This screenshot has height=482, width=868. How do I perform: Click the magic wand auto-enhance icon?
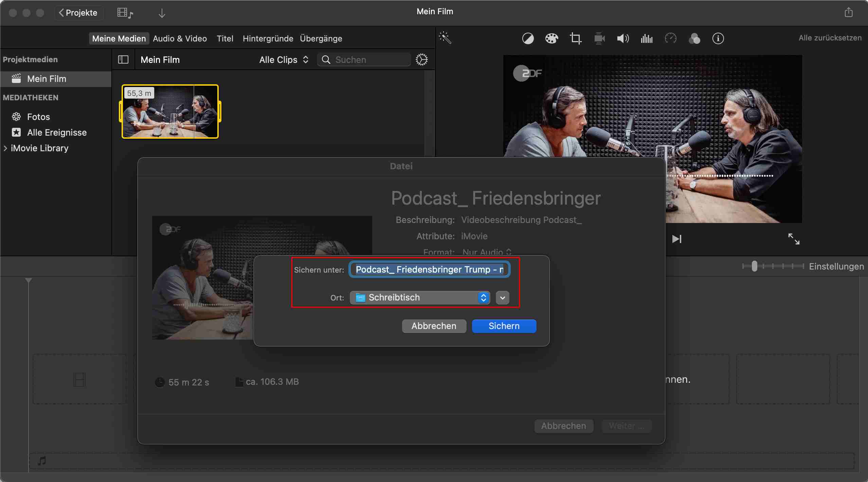coord(445,38)
